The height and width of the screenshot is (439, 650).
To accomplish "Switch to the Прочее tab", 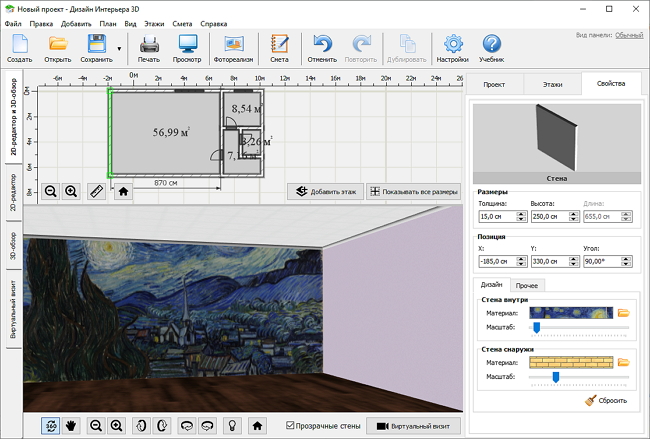I will tap(527, 286).
